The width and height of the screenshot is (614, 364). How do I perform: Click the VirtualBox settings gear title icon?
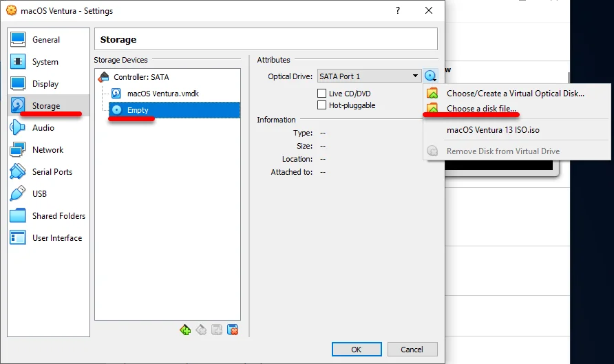pos(11,10)
